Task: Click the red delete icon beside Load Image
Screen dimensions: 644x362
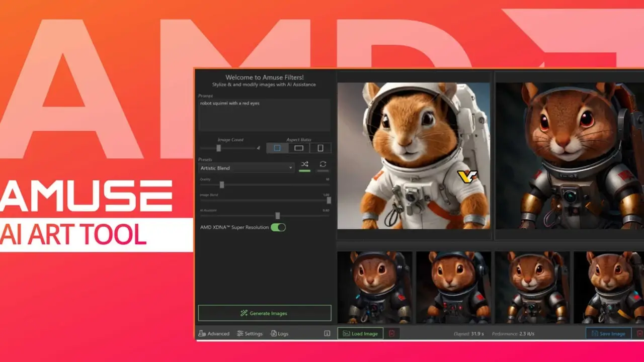Action: point(392,333)
